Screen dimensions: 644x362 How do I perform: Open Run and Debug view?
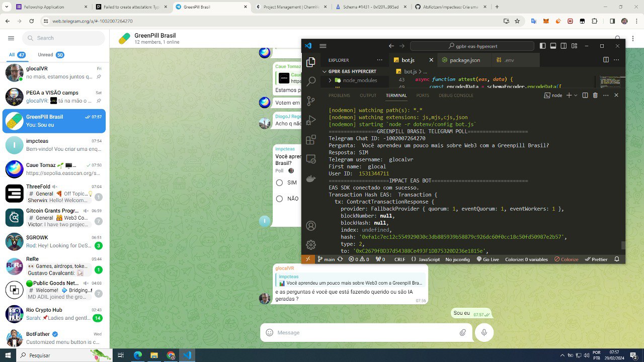coord(311,120)
